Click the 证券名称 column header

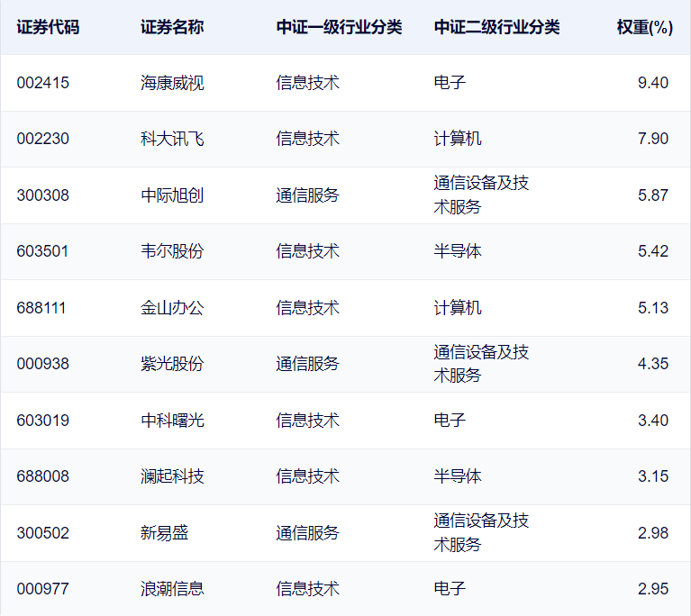point(172,27)
